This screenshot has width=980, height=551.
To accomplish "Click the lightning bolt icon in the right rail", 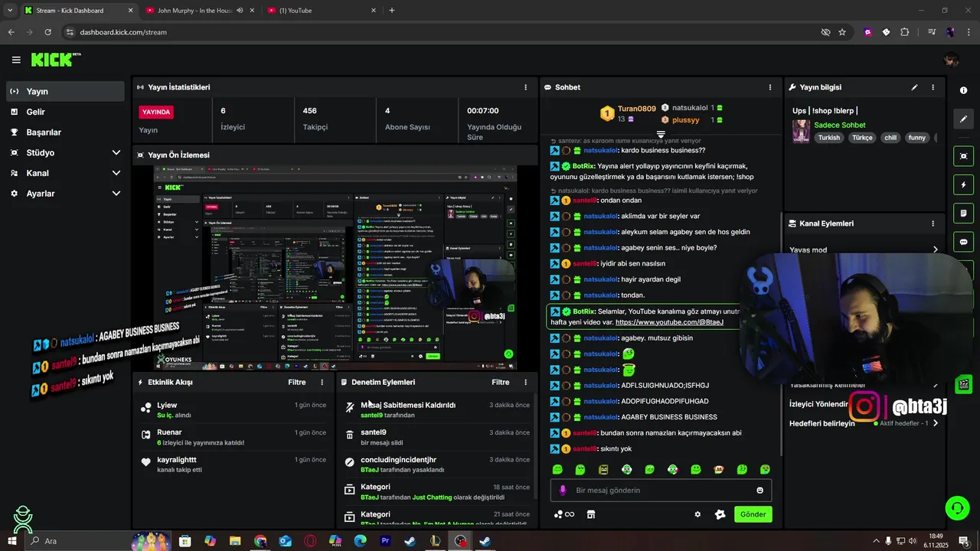I will [x=963, y=184].
